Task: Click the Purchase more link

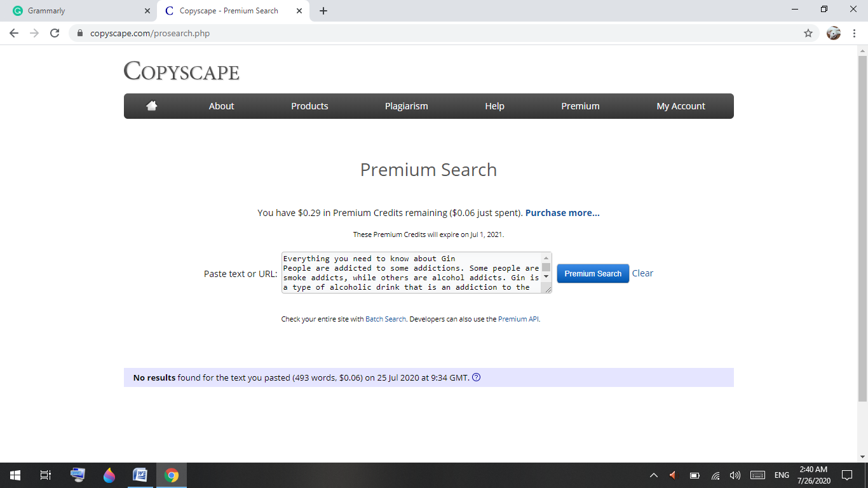Action: 562,213
